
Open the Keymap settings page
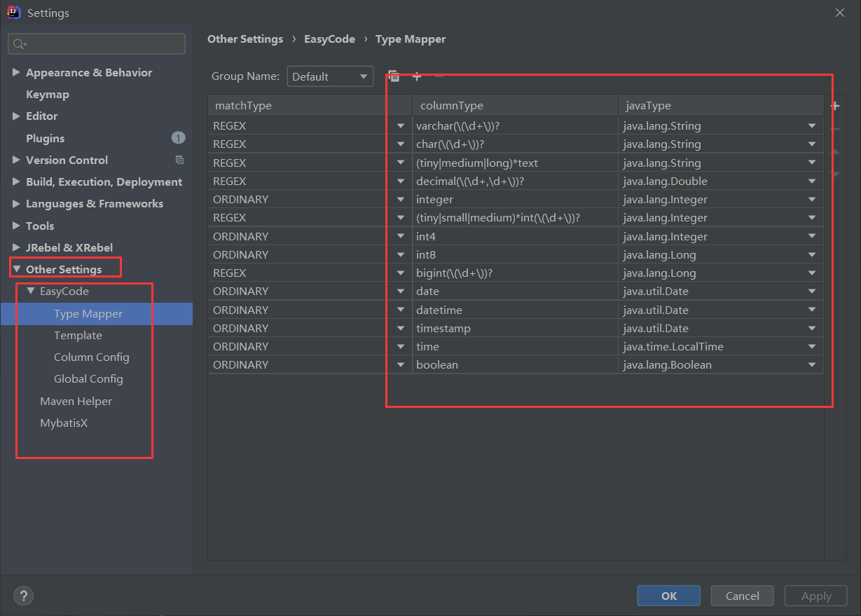48,94
